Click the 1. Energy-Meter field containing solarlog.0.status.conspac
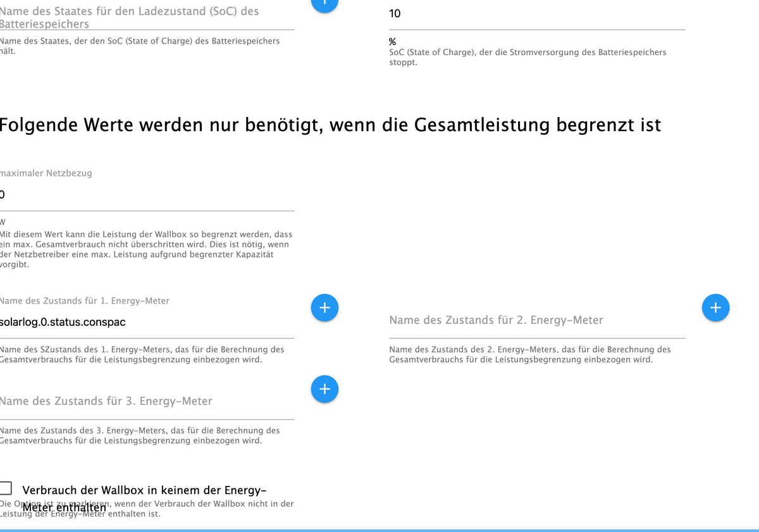Viewport: 759px width, 532px height. tap(147, 322)
